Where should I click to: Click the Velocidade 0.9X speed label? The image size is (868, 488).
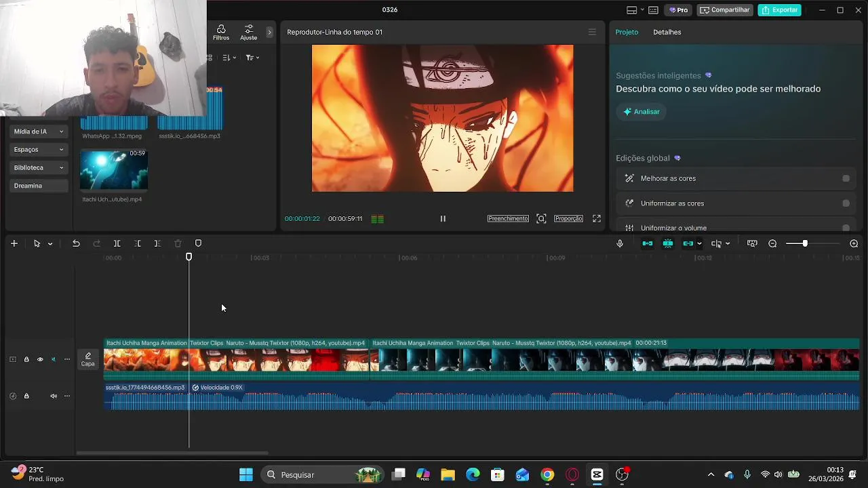point(217,388)
